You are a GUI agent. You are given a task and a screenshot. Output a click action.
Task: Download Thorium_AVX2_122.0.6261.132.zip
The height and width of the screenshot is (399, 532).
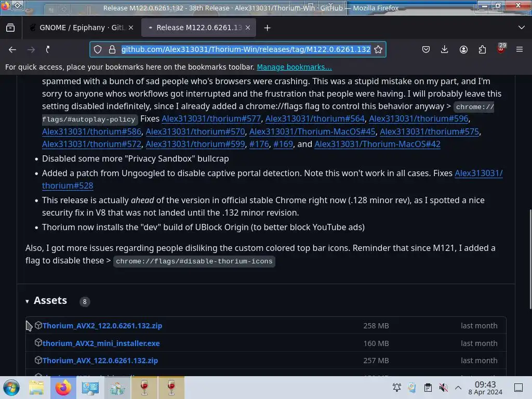click(x=102, y=326)
